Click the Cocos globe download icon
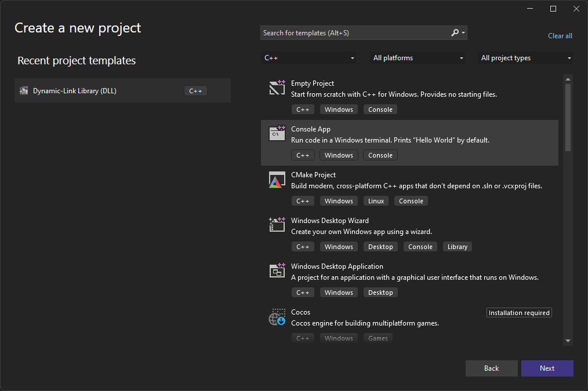588x391 pixels. tap(277, 317)
